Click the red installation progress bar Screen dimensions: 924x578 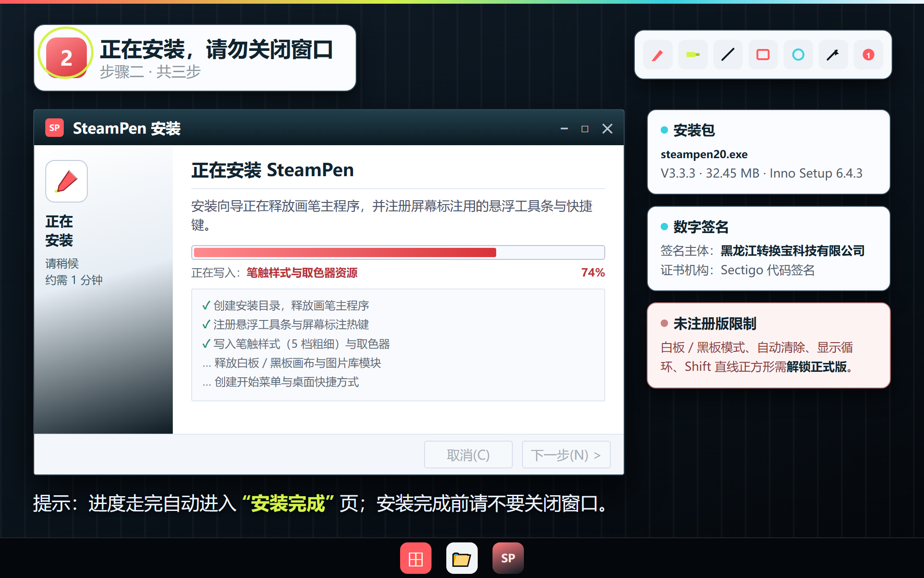(x=398, y=252)
